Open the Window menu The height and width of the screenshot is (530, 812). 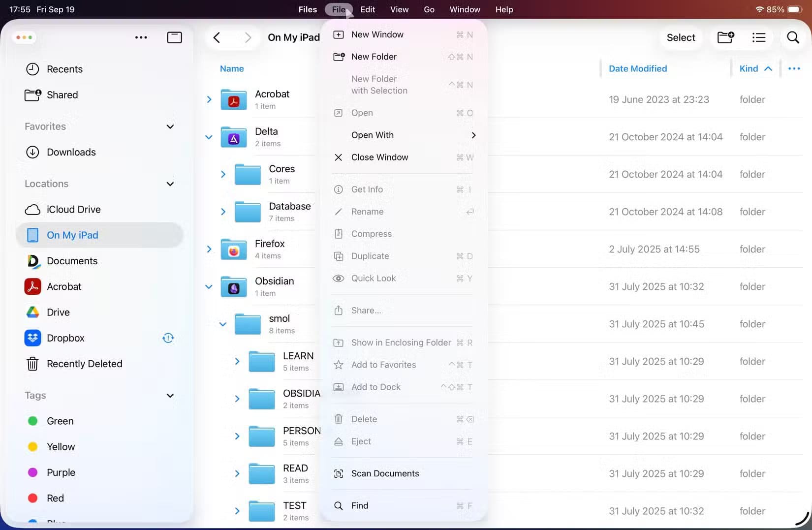[465, 9]
